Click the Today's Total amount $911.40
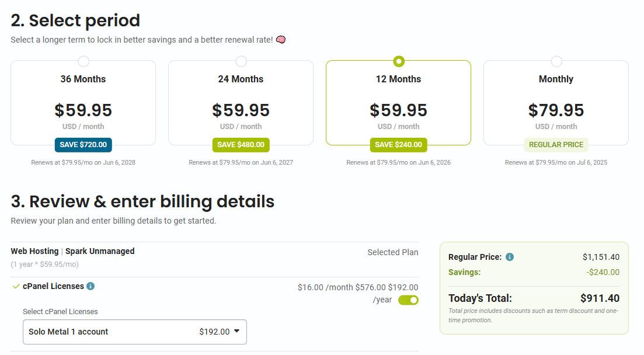This screenshot has height=355, width=644. pyautogui.click(x=600, y=298)
